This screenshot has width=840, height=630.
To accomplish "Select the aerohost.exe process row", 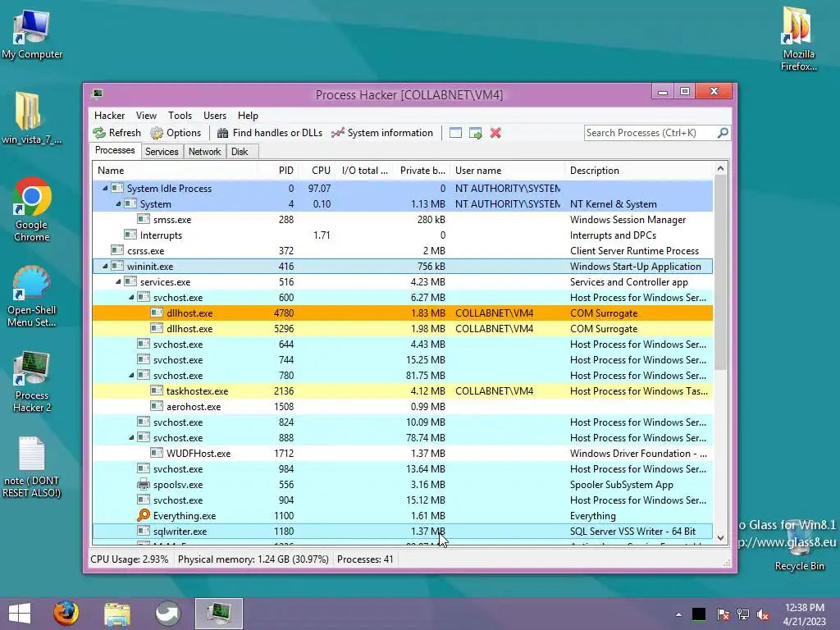I will (402, 407).
